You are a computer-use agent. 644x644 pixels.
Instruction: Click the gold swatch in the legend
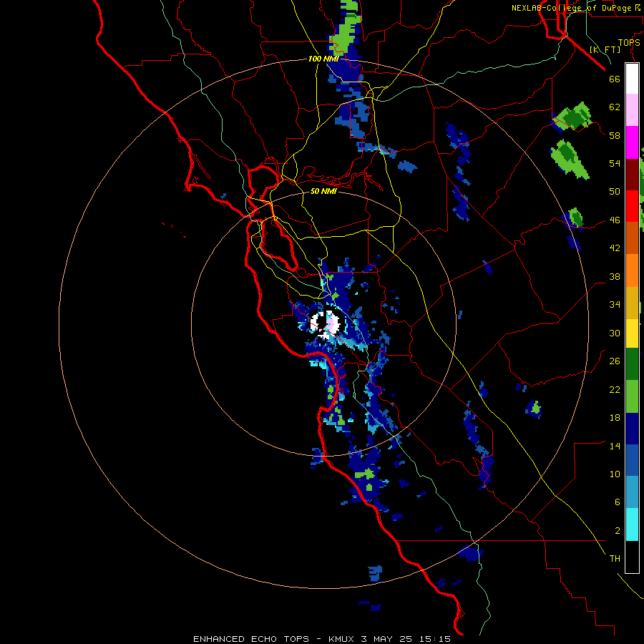[632, 303]
